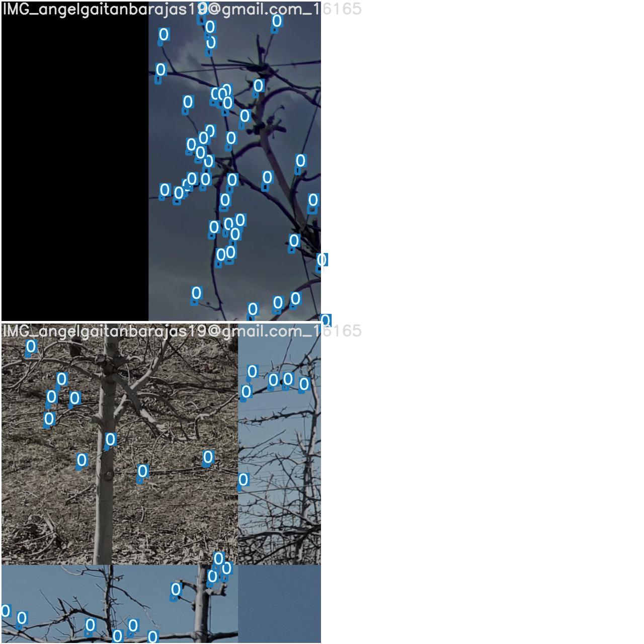Click the uppermost-left '0' label in the ground photo

tap(31, 346)
